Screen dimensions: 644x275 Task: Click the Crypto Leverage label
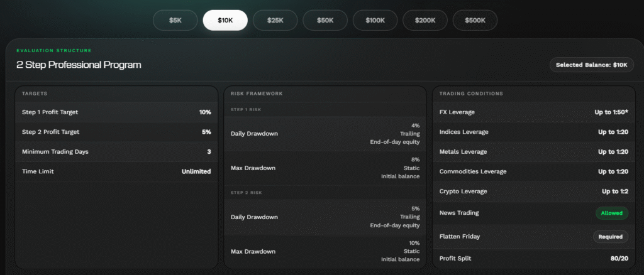[x=463, y=191]
